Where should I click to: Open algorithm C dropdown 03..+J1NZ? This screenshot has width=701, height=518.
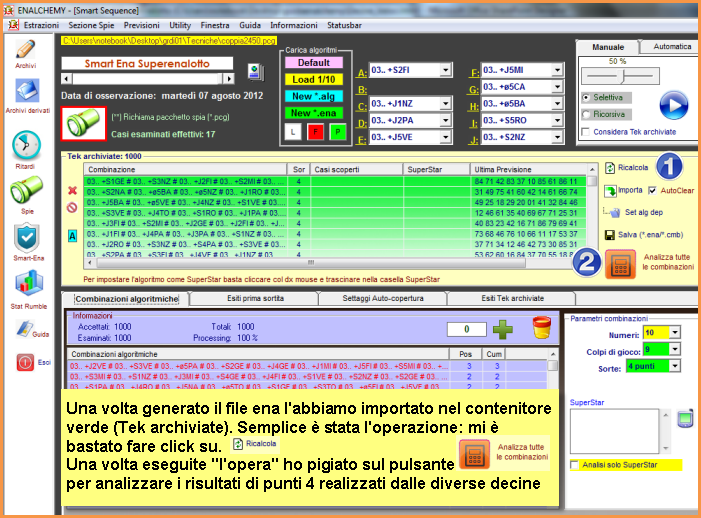click(x=445, y=104)
